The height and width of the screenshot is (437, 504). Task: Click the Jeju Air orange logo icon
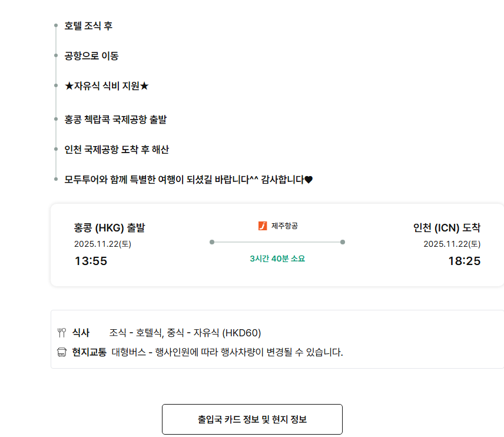click(263, 226)
